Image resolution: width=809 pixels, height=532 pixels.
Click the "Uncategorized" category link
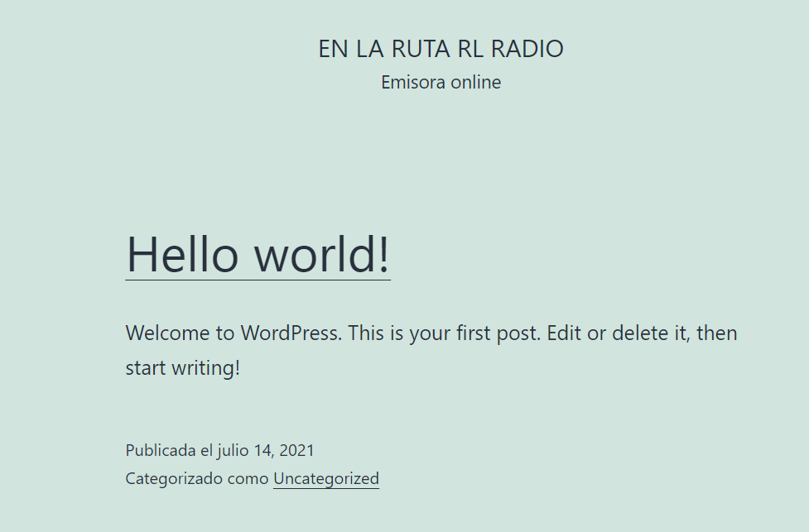click(x=325, y=478)
